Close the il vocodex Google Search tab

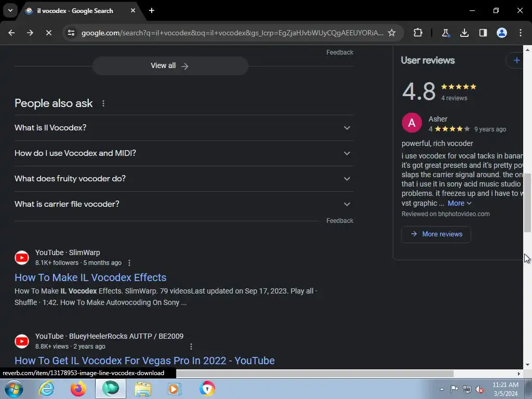pyautogui.click(x=133, y=10)
